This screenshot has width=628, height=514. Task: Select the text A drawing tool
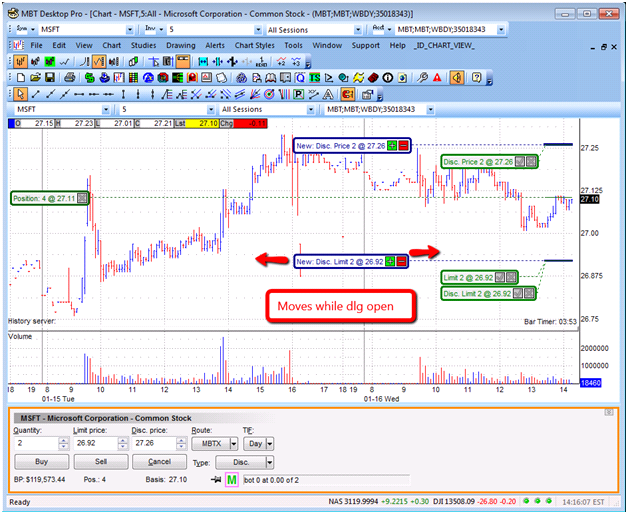[328, 94]
